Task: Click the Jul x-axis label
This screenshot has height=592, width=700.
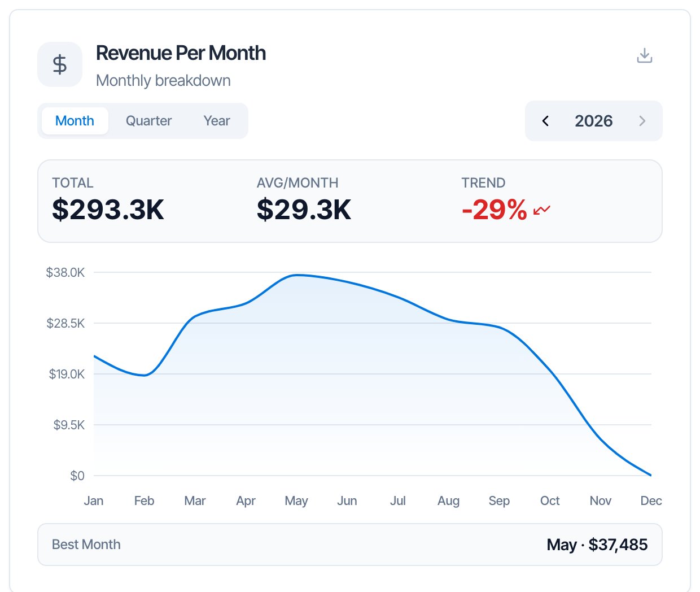Action: pyautogui.click(x=398, y=500)
